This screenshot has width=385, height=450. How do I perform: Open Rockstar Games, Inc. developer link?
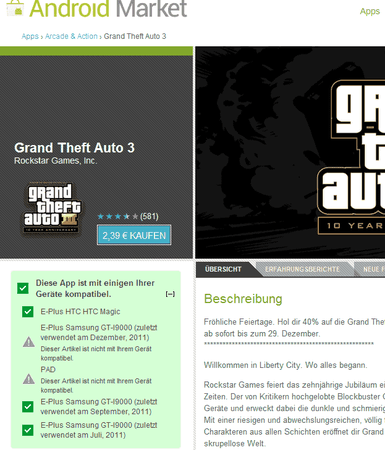[x=56, y=161]
